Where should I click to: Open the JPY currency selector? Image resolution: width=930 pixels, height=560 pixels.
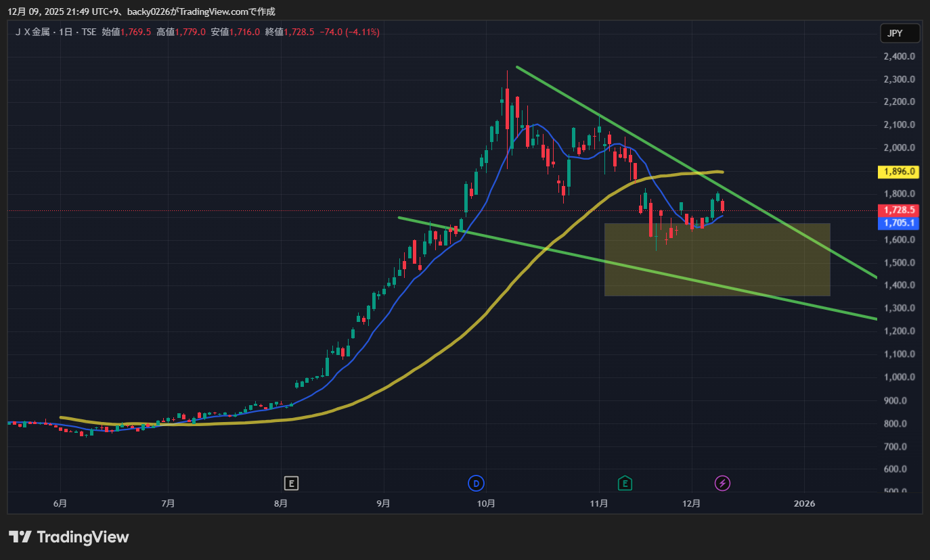900,32
